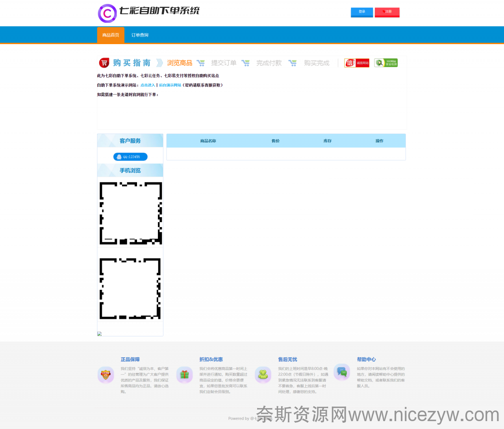
Task: Click the 客户服务 panel heading
Action: [x=130, y=141]
